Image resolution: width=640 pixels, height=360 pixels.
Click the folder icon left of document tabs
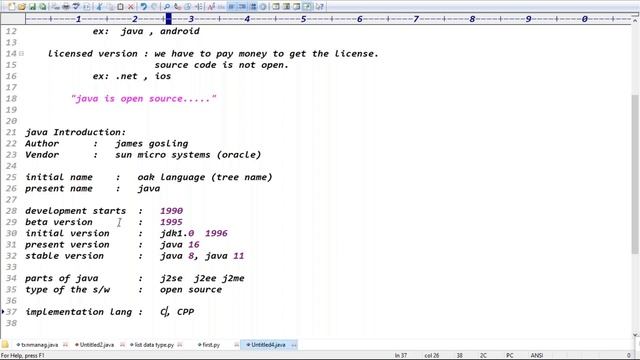[x=5, y=344]
